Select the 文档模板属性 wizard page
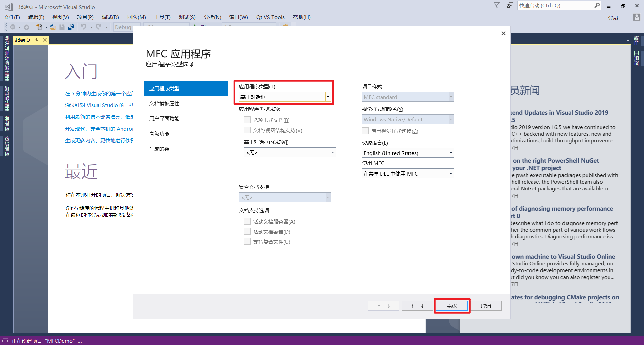The width and height of the screenshot is (644, 345). point(186,104)
